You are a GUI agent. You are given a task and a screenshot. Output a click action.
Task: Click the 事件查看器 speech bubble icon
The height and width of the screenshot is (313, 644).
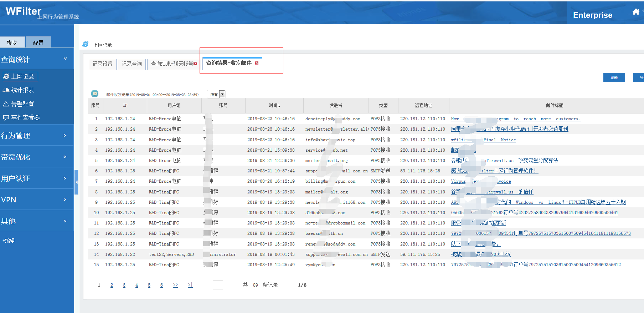click(x=6, y=117)
